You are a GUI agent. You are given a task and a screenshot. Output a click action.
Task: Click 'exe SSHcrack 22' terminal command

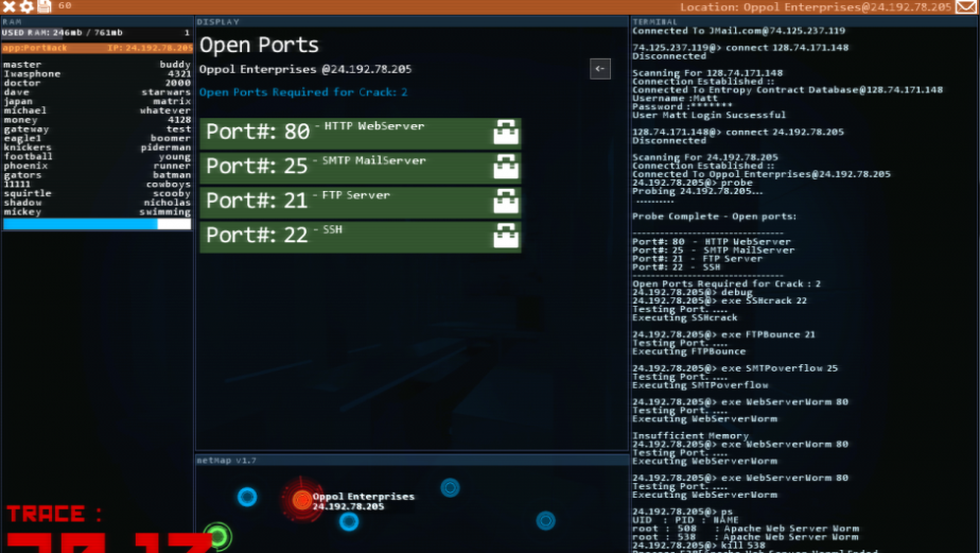(764, 300)
